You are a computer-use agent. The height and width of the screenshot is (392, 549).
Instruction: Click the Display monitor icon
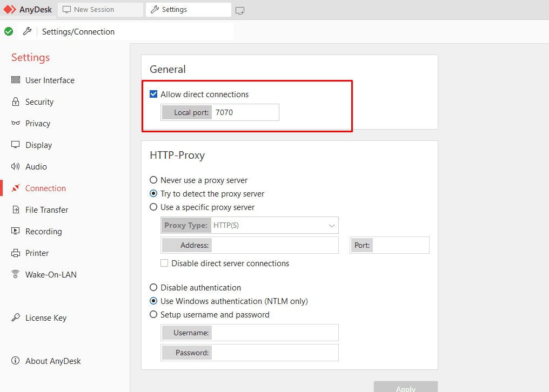(16, 145)
